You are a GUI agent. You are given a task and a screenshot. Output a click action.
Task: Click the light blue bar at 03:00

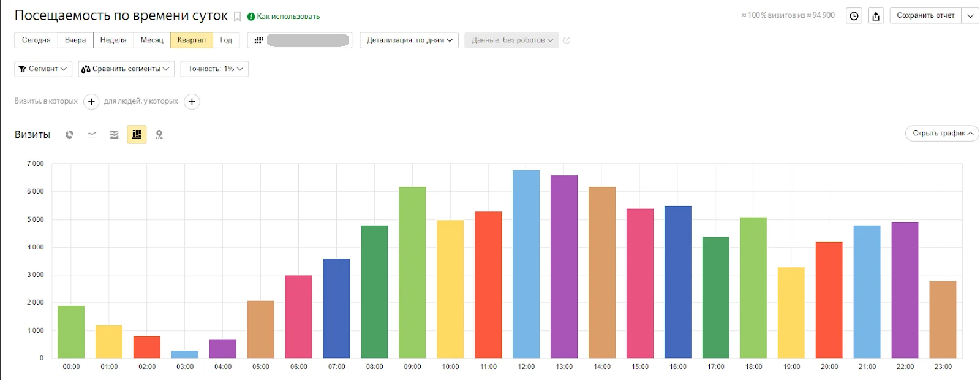pyautogui.click(x=185, y=354)
